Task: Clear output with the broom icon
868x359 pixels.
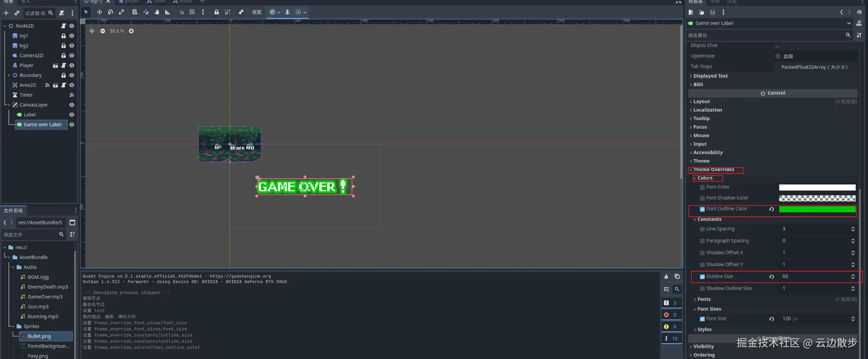Action: coord(666,276)
